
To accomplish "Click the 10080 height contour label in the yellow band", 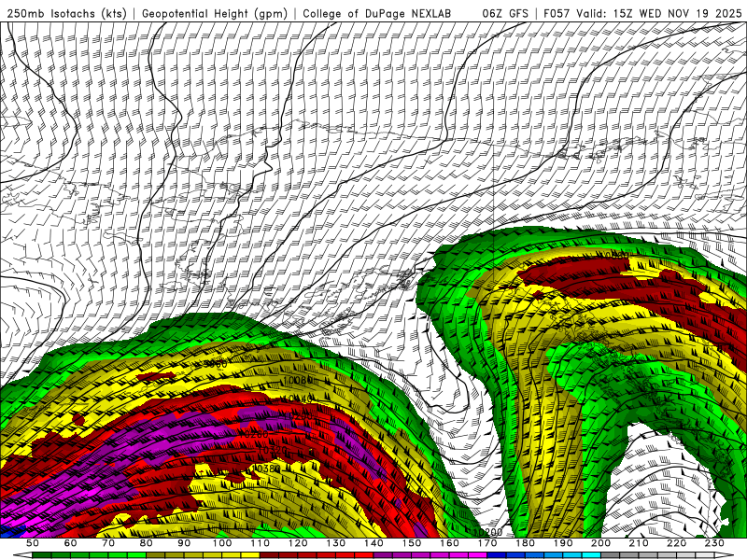I will (x=298, y=381).
